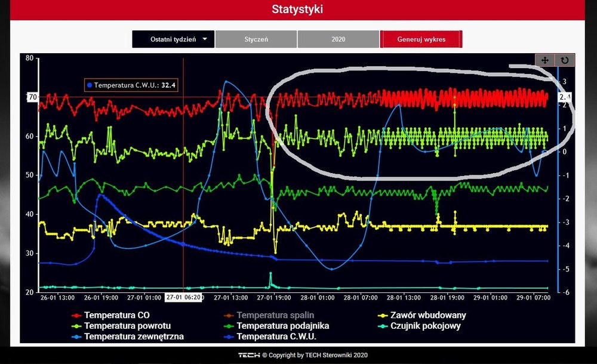597x364 pixels.
Task: Click the yellow Zawór wbudowany legend marker
Action: click(x=381, y=315)
